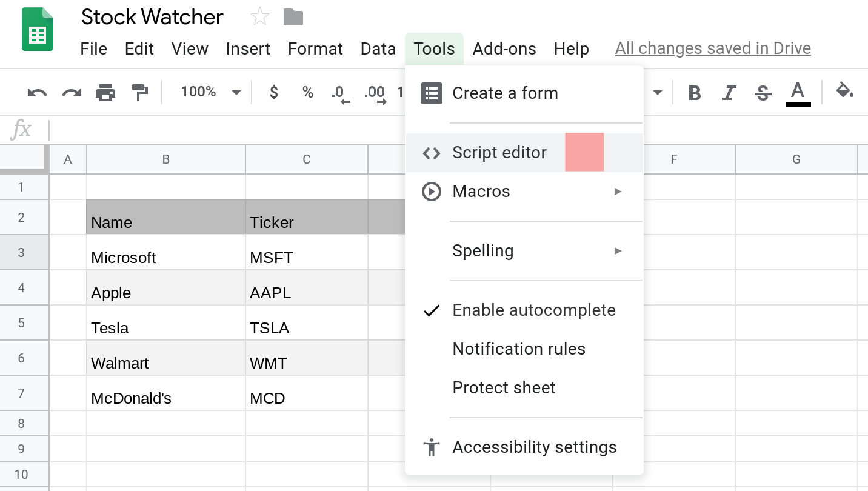Decrease decimal places button

pyautogui.click(x=341, y=94)
